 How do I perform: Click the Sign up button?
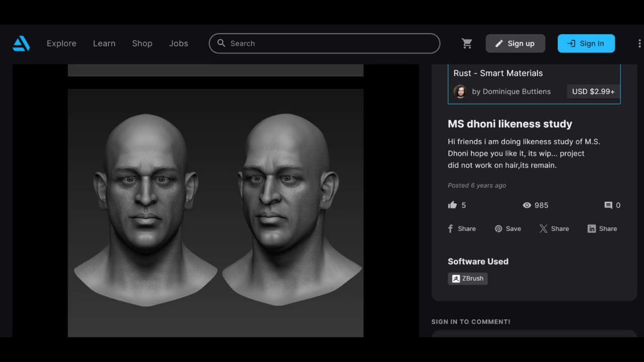(x=515, y=44)
